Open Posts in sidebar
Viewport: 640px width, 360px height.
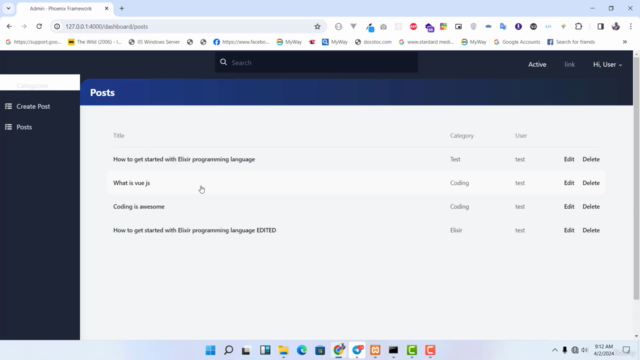(24, 127)
